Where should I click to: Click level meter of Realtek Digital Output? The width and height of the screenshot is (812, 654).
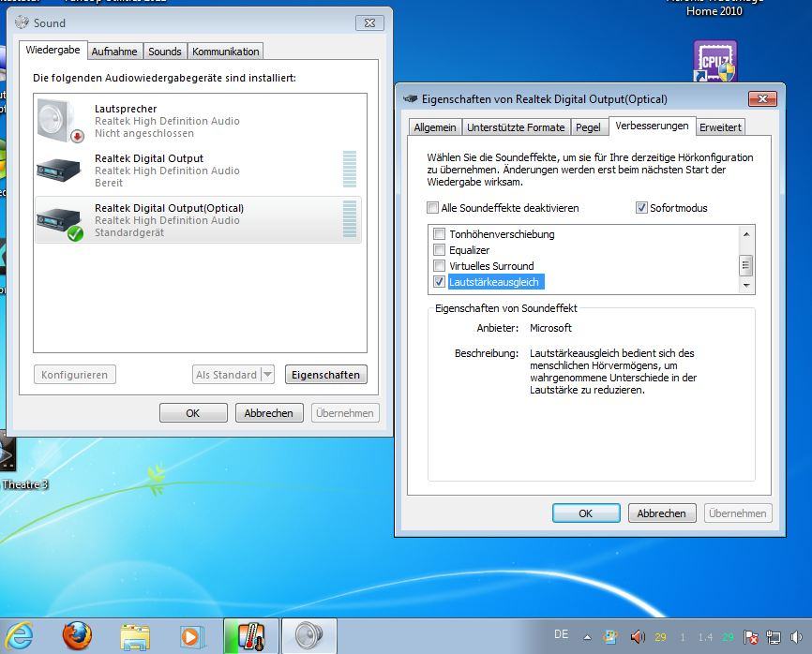coord(350,169)
